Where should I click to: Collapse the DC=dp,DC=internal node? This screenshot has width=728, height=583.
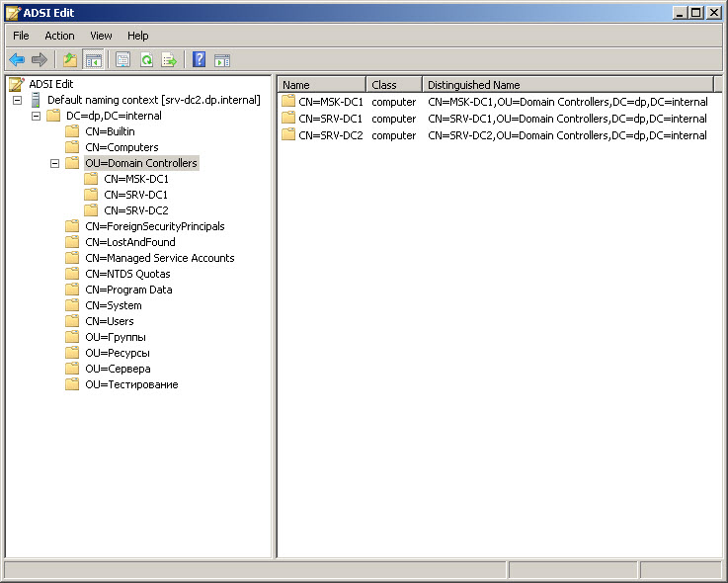pyautogui.click(x=36, y=117)
